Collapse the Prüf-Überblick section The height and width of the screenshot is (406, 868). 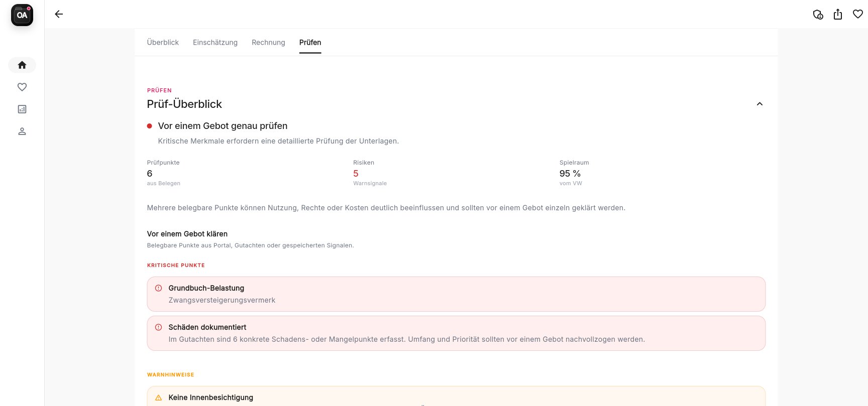[759, 104]
